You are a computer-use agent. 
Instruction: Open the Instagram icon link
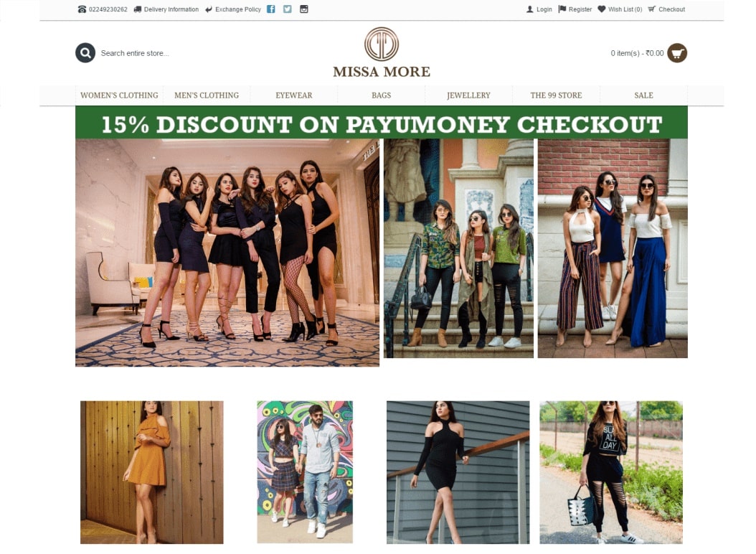303,9
